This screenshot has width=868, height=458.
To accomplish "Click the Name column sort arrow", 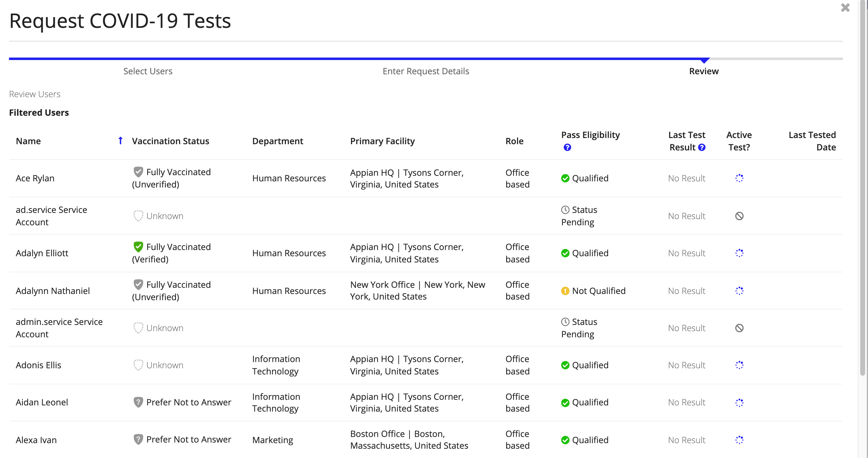I will coord(120,141).
